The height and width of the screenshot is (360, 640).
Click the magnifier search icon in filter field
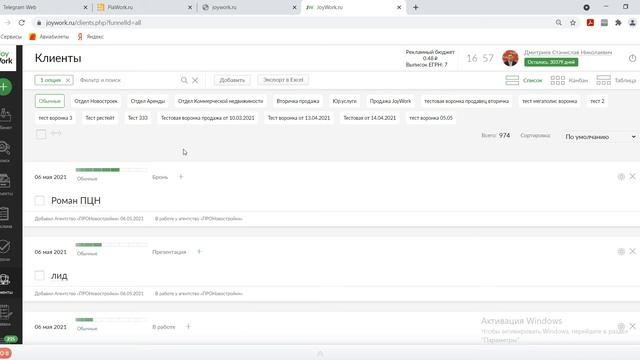click(184, 80)
